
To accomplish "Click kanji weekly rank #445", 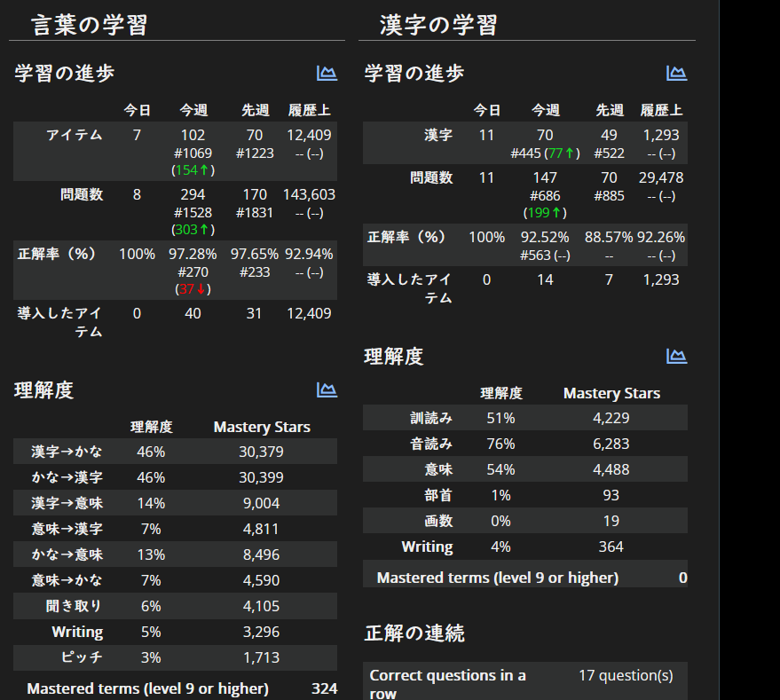I will tap(526, 153).
